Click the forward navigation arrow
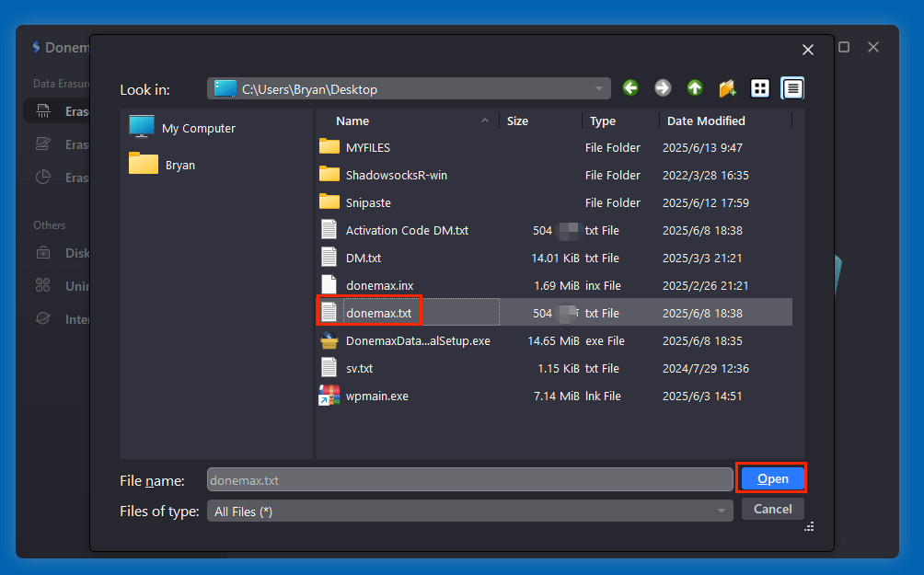924x575 pixels. pos(663,88)
